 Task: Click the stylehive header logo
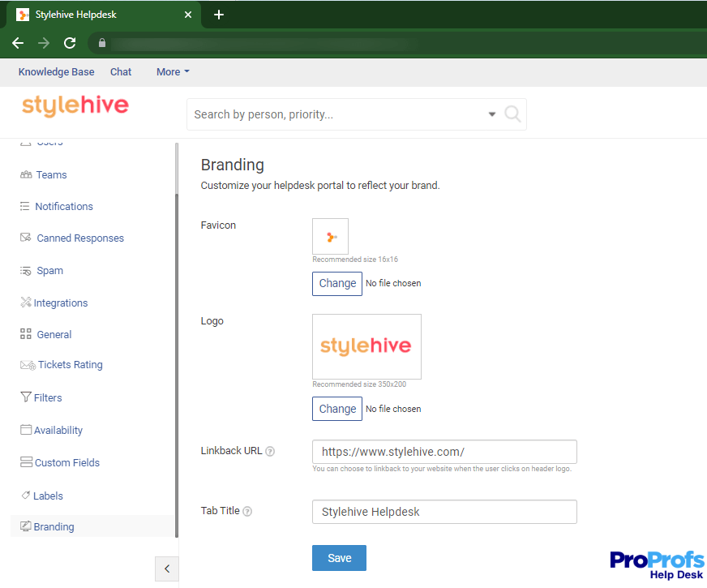tap(75, 105)
